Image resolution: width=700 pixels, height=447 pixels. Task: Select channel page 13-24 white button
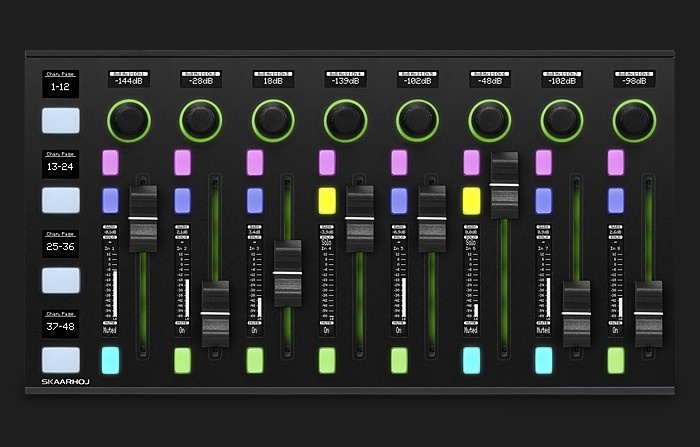click(60, 200)
